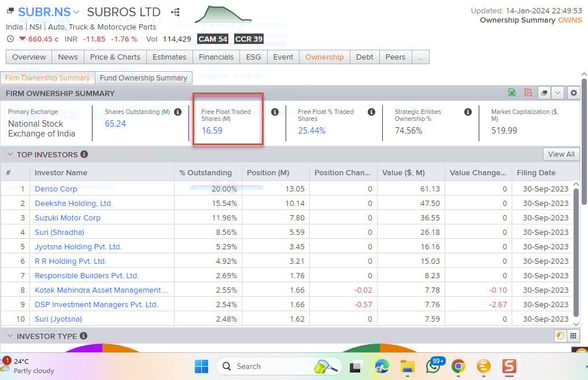Open the Debt tab
The image size is (588, 380).
pos(364,57)
